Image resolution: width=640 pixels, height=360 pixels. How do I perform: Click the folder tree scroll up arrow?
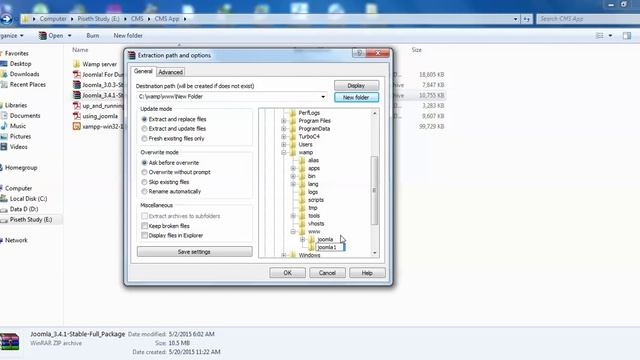coord(374,113)
